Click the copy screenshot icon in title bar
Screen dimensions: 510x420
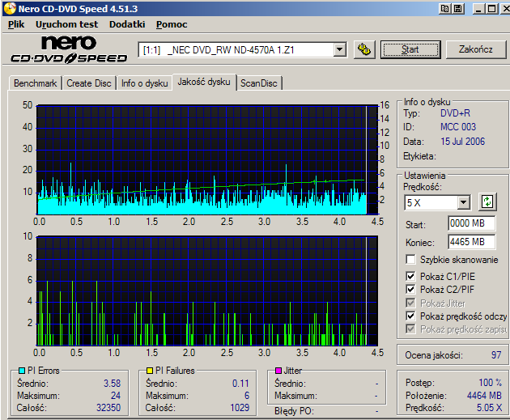tap(444, 8)
